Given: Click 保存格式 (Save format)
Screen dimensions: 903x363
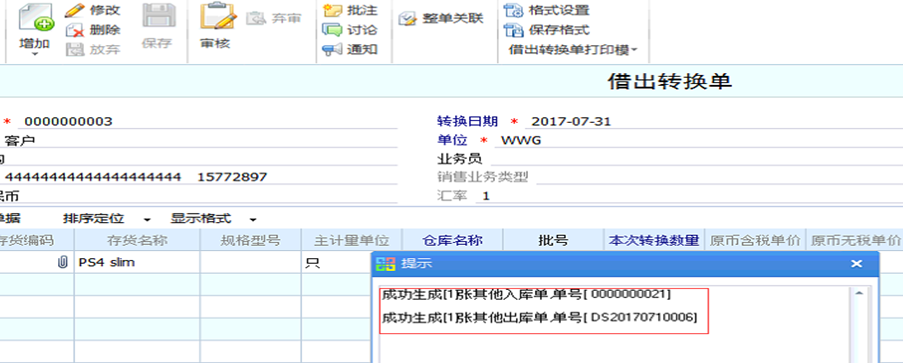Looking at the screenshot, I should pos(547,30).
